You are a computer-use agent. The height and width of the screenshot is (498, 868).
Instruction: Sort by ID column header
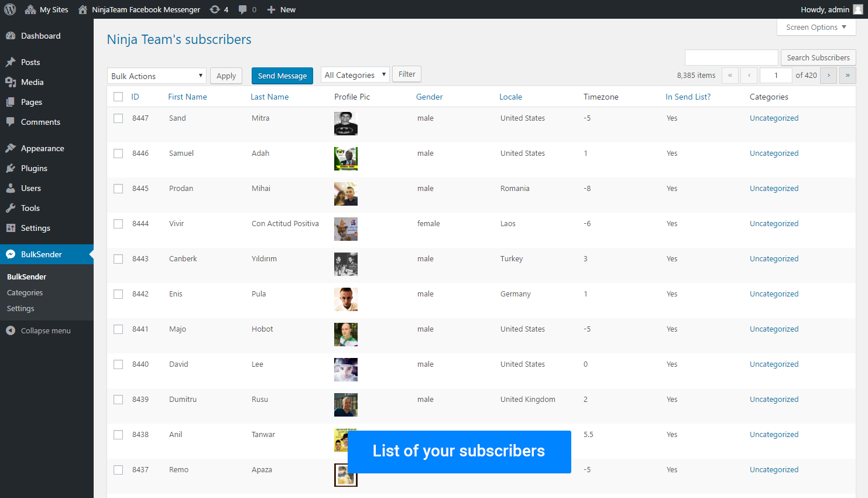[135, 97]
